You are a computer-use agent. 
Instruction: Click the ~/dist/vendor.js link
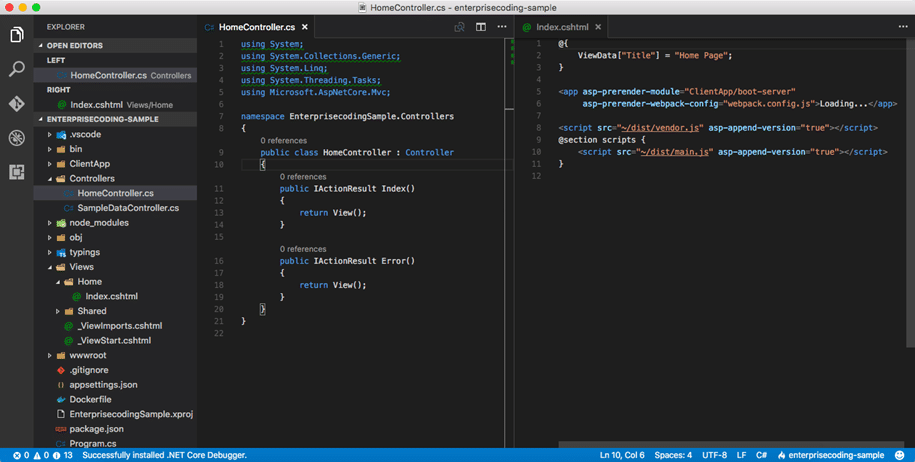coord(662,128)
